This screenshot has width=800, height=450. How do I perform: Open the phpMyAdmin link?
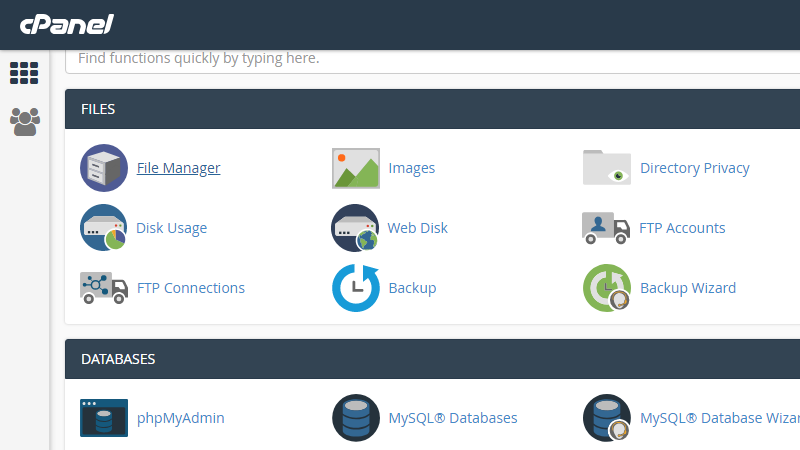[x=181, y=418]
